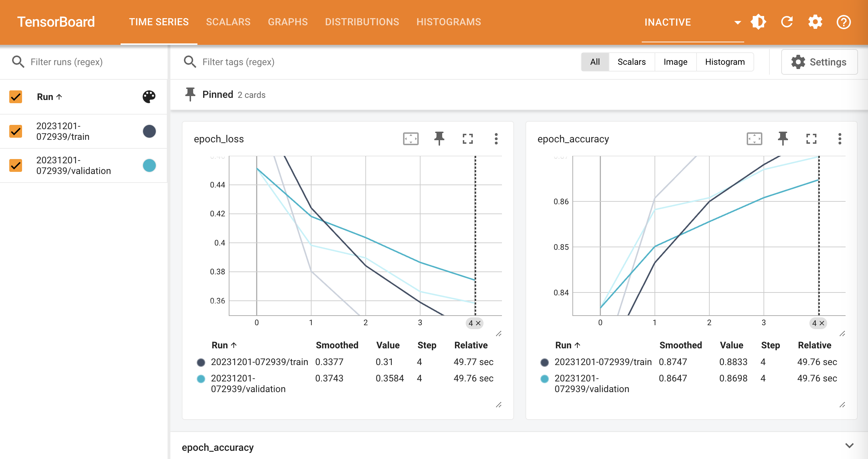Viewport: 868px width, 459px height.
Task: Click Smoothed column header in epoch_loss table
Action: tap(337, 345)
